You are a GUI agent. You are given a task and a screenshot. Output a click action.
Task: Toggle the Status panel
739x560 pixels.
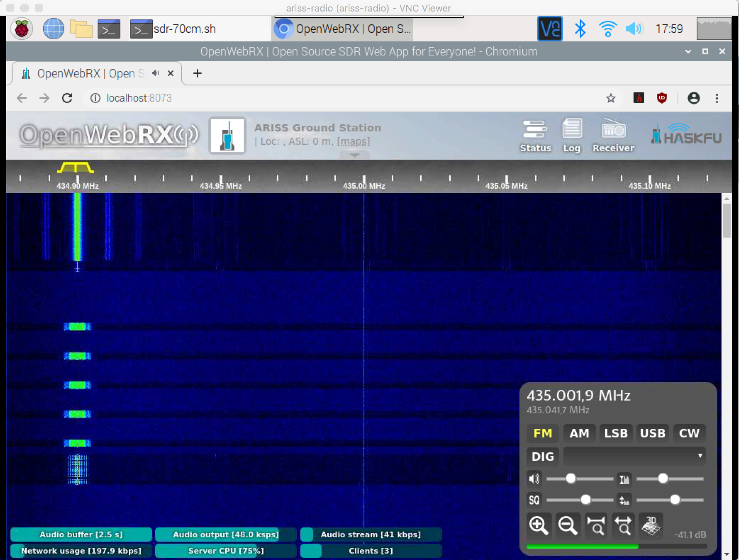click(x=535, y=136)
